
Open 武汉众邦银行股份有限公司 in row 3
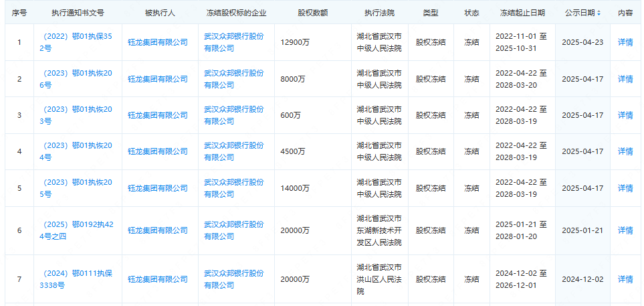(x=234, y=115)
